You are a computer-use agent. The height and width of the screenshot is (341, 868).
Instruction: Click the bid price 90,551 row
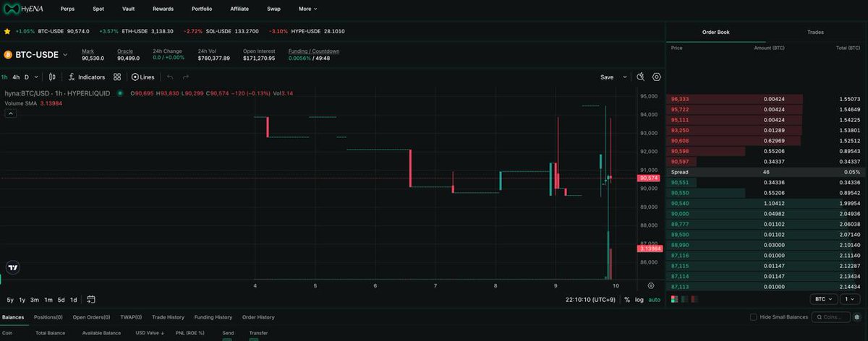(x=765, y=183)
